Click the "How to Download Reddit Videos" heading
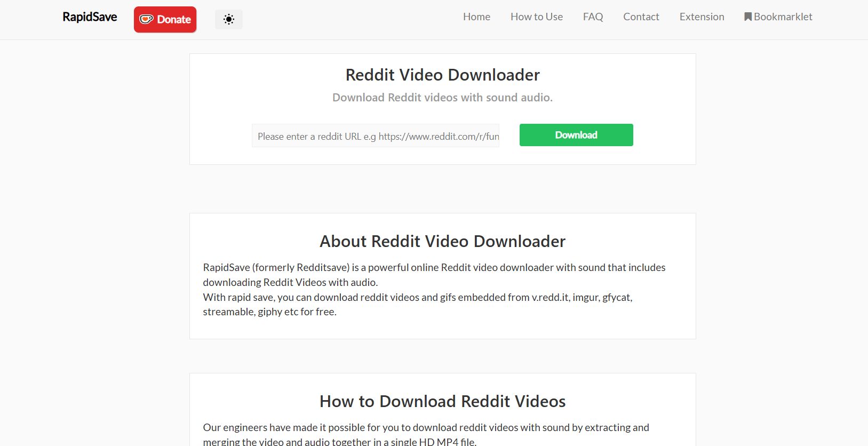Image resolution: width=868 pixels, height=446 pixels. 442,401
